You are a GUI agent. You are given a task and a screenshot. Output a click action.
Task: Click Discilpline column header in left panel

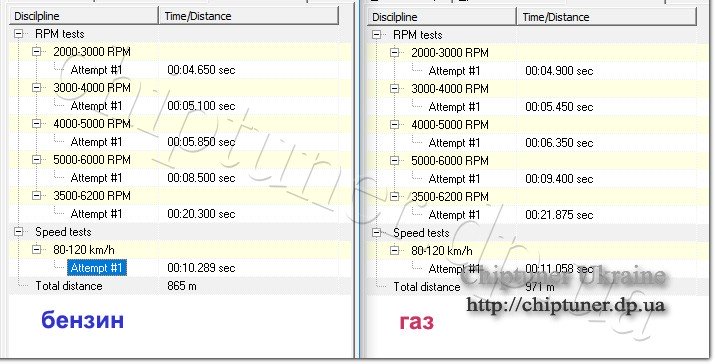point(84,16)
